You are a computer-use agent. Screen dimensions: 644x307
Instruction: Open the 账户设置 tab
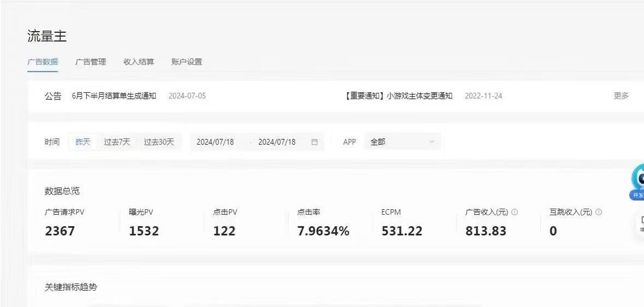187,62
